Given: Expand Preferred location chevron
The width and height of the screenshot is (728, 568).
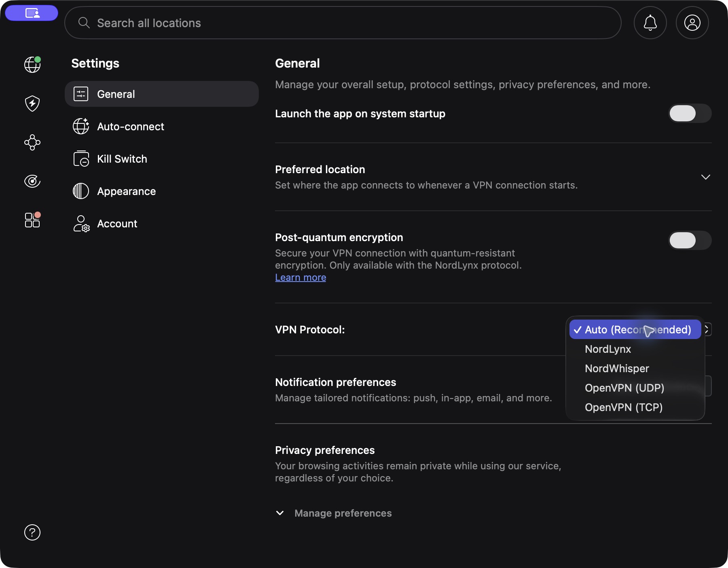Looking at the screenshot, I should [x=705, y=177].
